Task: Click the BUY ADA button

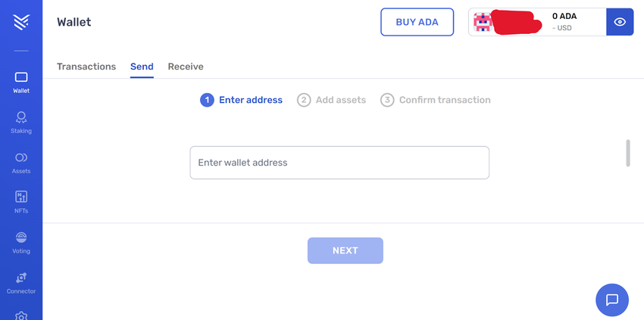Action: tap(417, 22)
